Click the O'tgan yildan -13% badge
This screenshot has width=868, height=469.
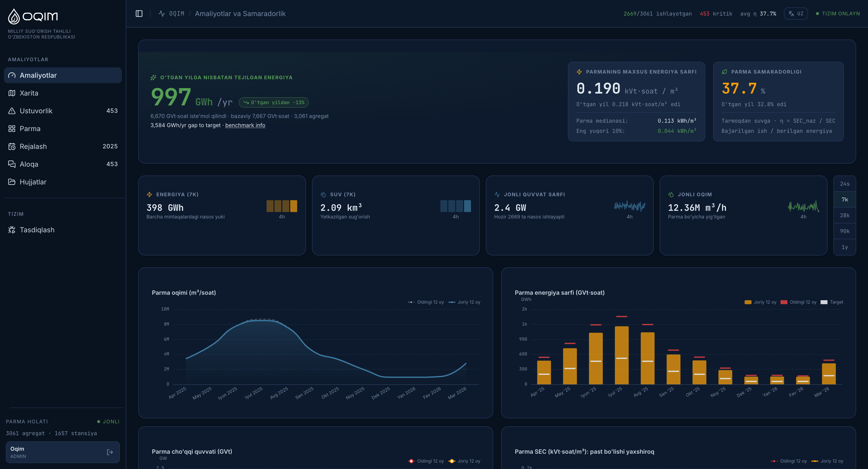(274, 103)
